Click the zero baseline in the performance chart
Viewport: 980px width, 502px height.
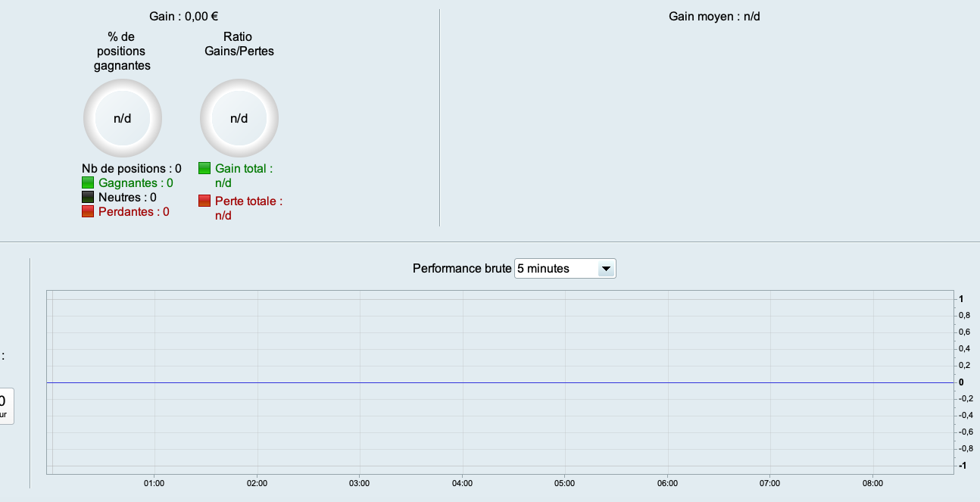500,382
